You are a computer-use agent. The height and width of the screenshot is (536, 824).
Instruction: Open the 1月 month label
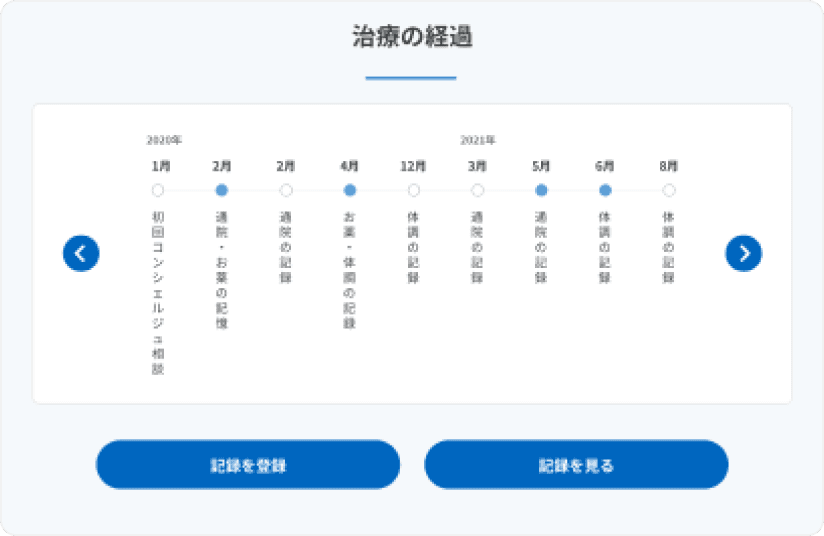[161, 166]
